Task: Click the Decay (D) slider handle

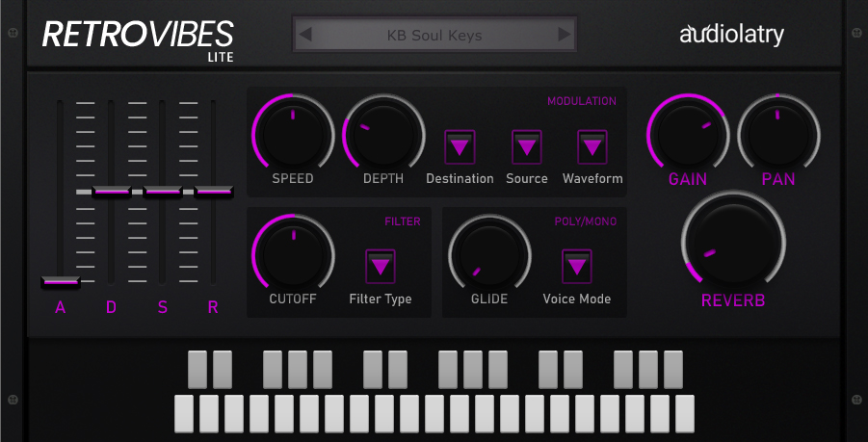Action: pyautogui.click(x=111, y=192)
